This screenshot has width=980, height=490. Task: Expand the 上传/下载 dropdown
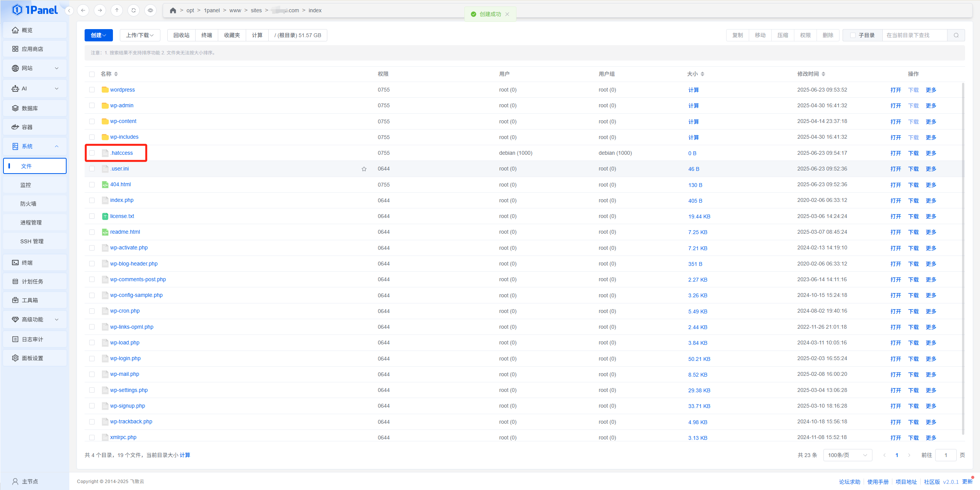click(x=140, y=35)
